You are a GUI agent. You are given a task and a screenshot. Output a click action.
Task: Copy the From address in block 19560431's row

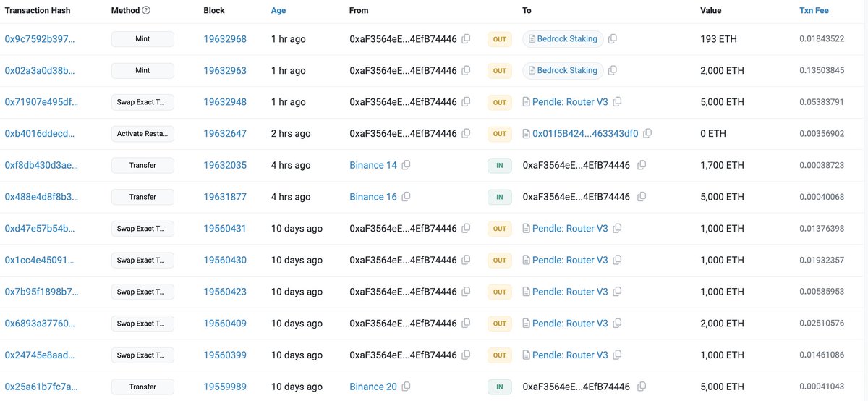(x=467, y=229)
